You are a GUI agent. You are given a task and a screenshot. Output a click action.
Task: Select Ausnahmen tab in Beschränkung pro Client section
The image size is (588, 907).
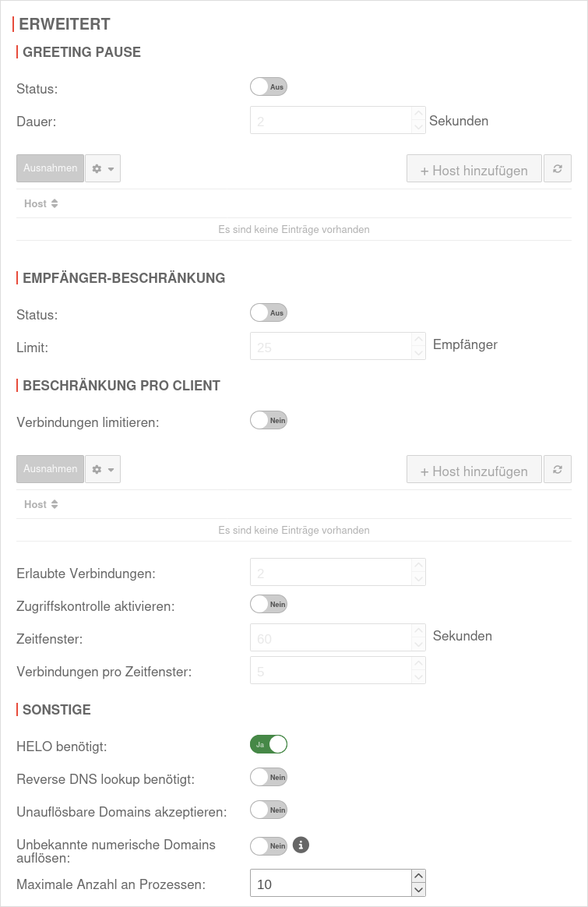tap(50, 469)
